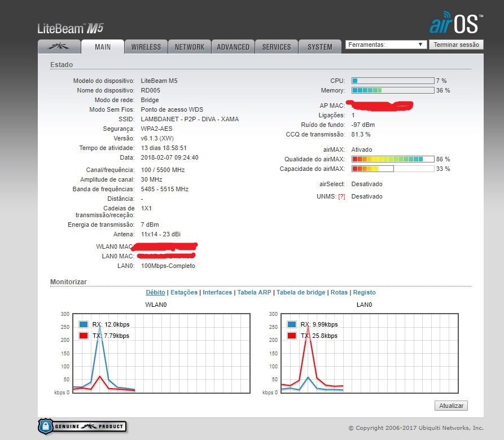Click the LiteBeam M5 logo

71,28
